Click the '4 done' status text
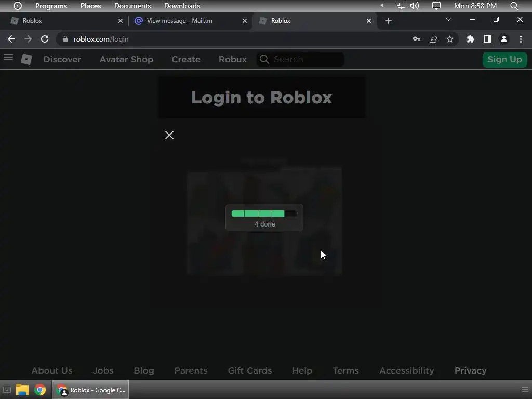The height and width of the screenshot is (399, 532). coord(265,224)
